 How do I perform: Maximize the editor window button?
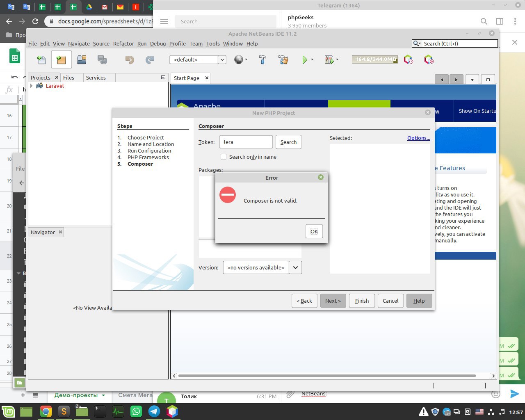[488, 80]
